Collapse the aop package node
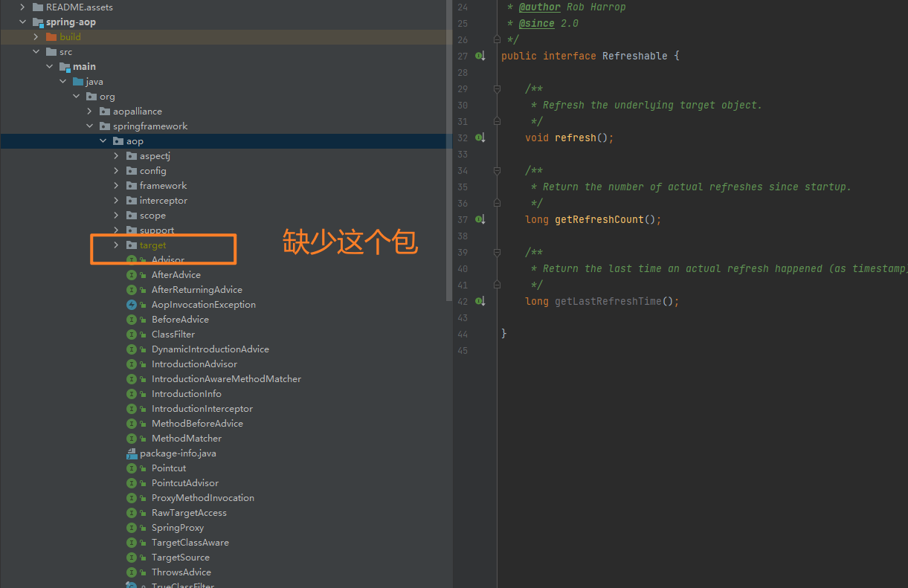Image resolution: width=908 pixels, height=588 pixels. coord(103,141)
